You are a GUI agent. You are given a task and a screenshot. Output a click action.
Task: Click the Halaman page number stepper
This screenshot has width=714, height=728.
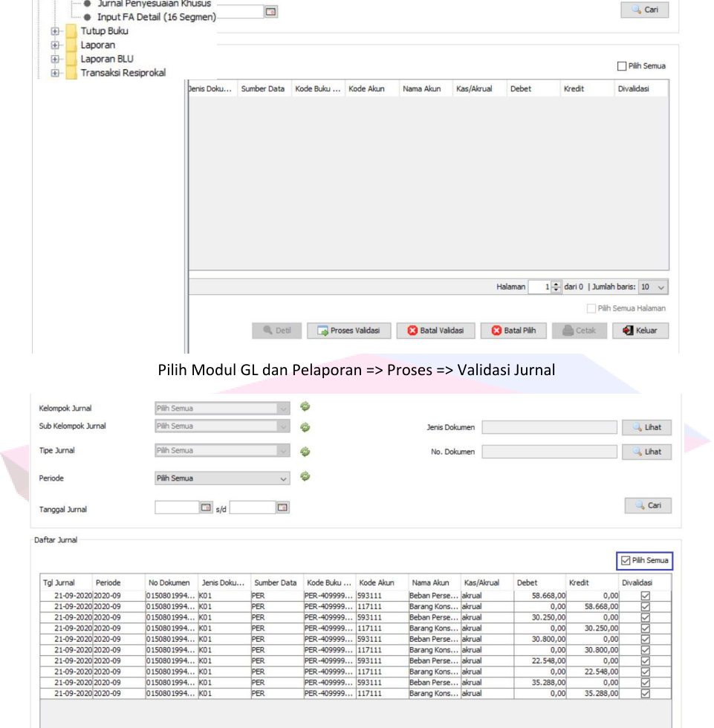click(554, 287)
